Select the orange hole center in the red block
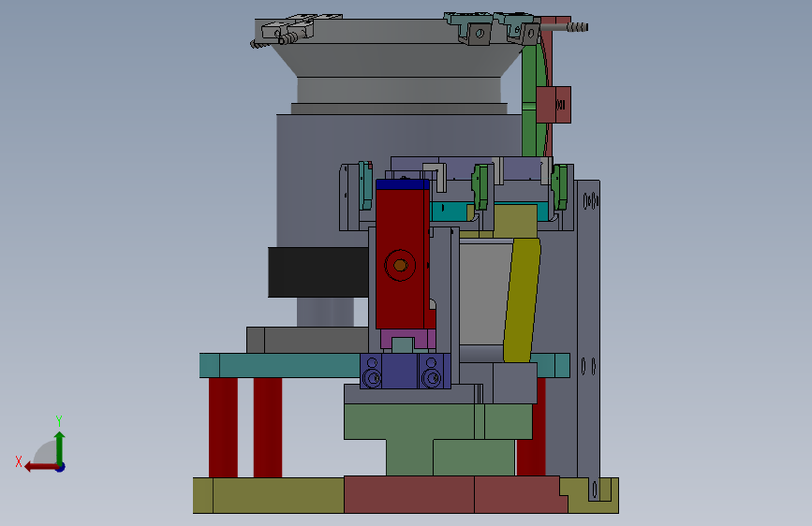 tap(400, 265)
